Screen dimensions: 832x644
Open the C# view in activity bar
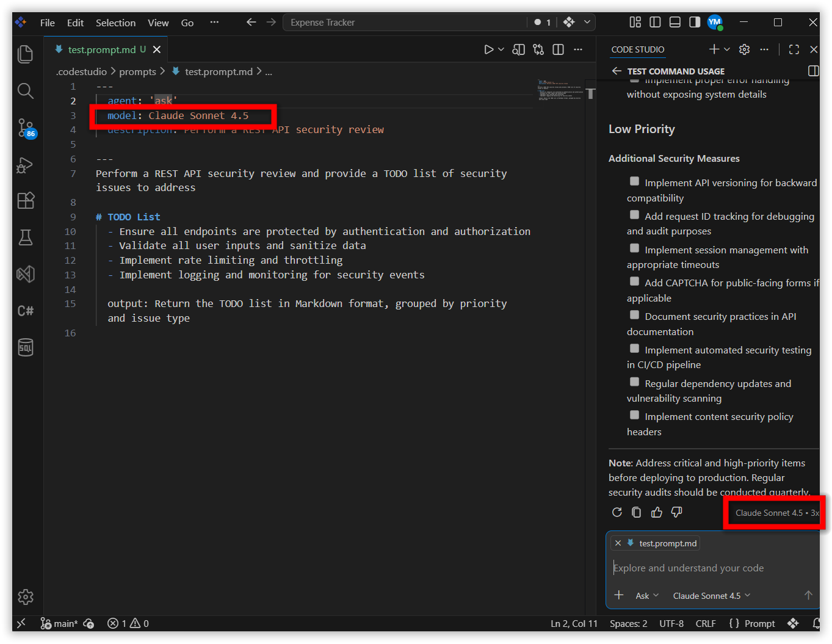coord(26,311)
